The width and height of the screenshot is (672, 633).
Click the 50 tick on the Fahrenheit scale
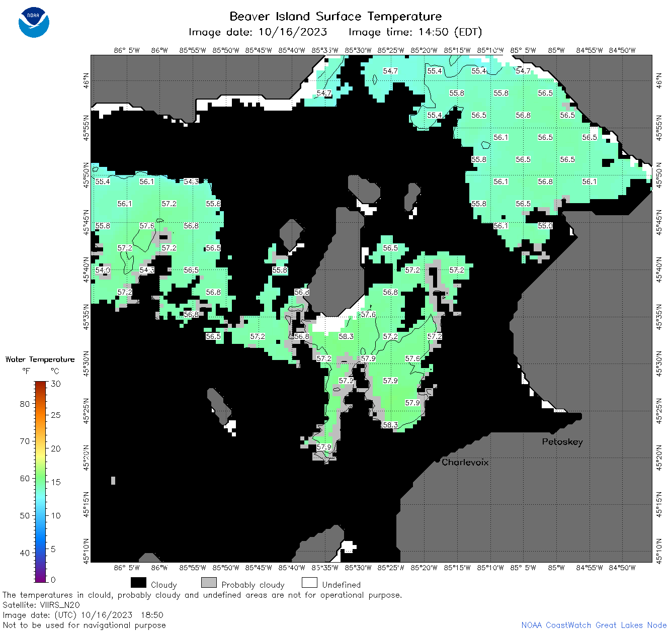(25, 515)
